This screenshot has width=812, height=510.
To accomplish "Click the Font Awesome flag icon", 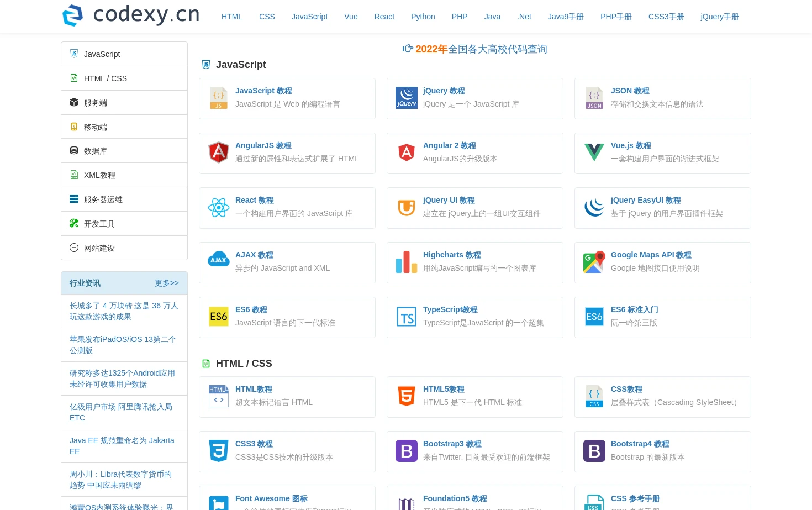I will click(219, 503).
